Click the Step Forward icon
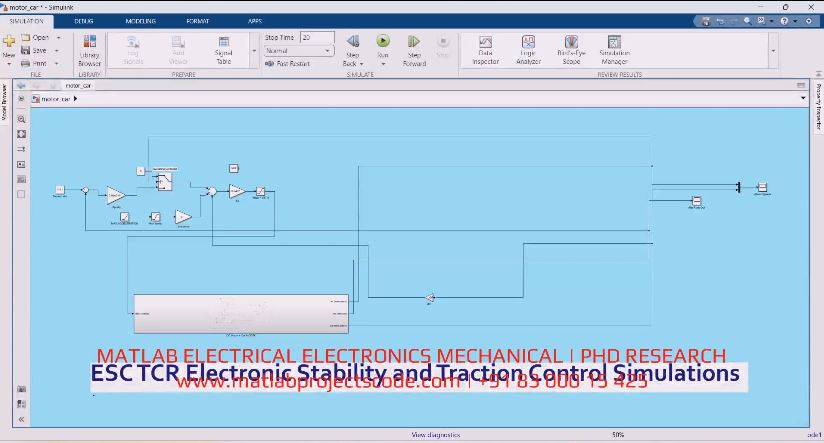The width and height of the screenshot is (824, 443). (414, 48)
